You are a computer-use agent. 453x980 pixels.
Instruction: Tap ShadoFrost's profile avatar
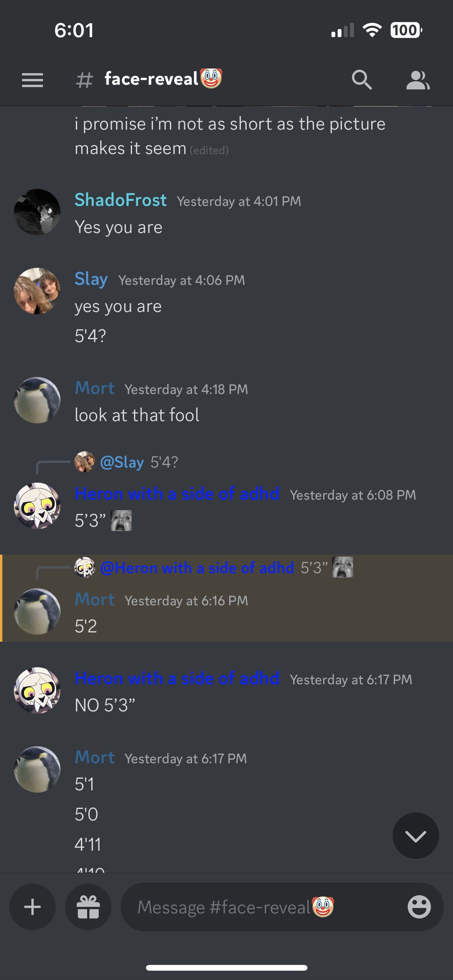click(x=37, y=212)
